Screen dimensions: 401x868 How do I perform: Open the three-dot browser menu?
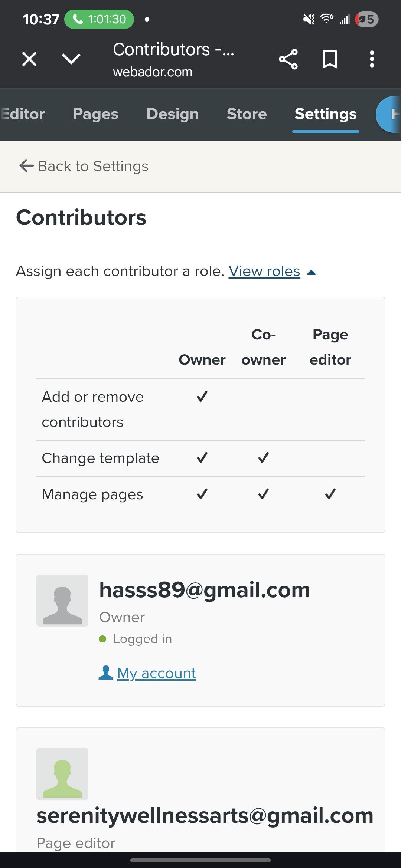[x=372, y=59]
